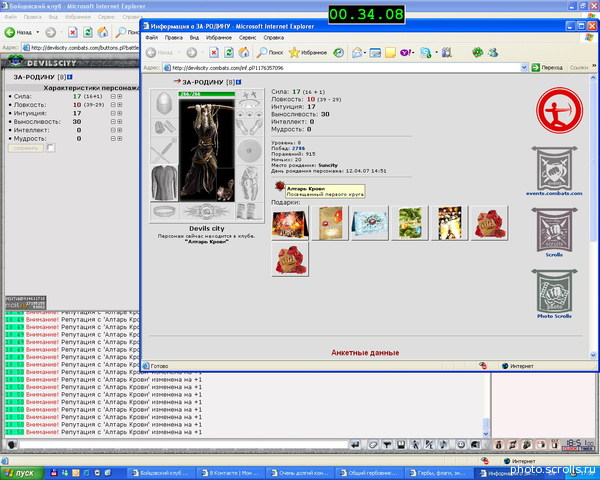
Task: Click the filter funnel icon in the chat toolbar
Action: click(x=387, y=445)
